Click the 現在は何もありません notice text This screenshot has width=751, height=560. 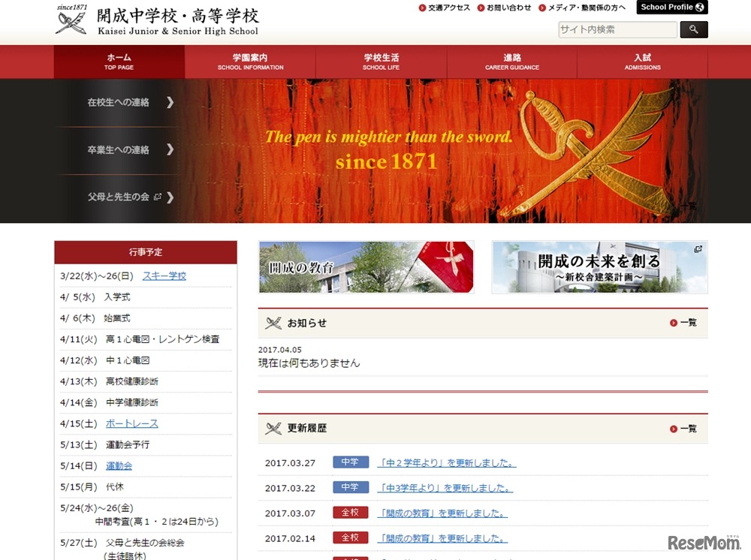tap(309, 363)
